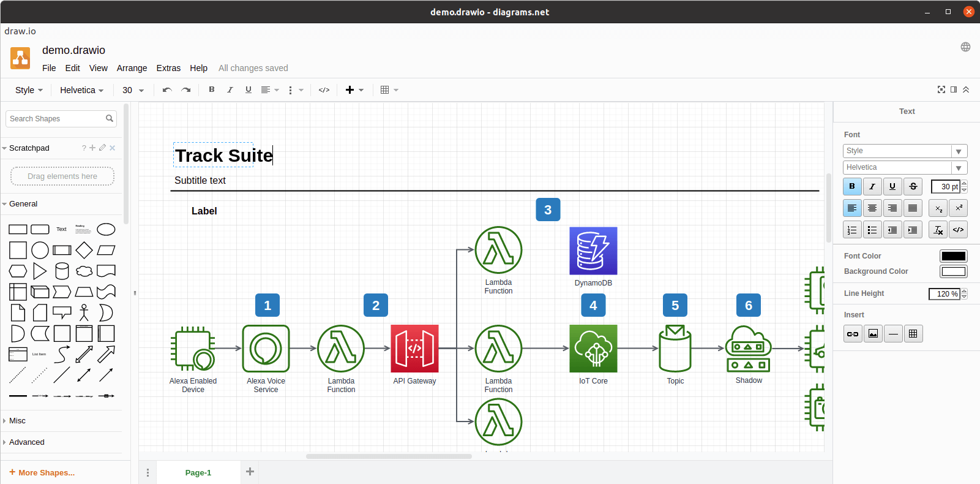Pick the diamond shape in General palette
980x484 pixels.
coord(84,250)
